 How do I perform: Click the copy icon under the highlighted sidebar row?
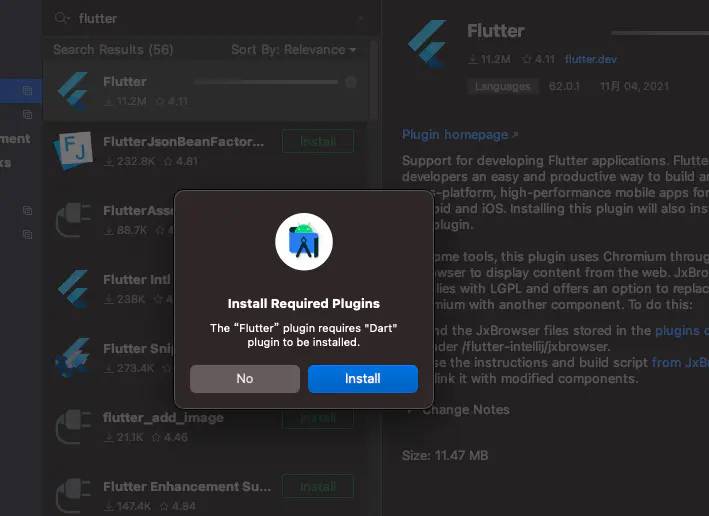tap(28, 114)
